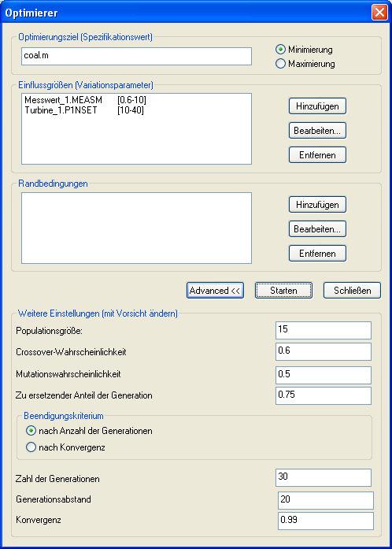Viewport: 392px width, 549px height.
Task: Click the coal.m optimization target field
Action: [x=136, y=57]
